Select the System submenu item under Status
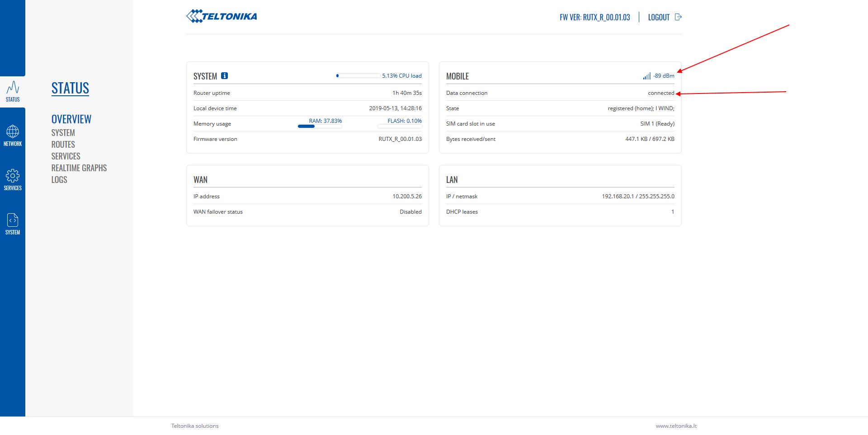This screenshot has width=868, height=435. 63,133
